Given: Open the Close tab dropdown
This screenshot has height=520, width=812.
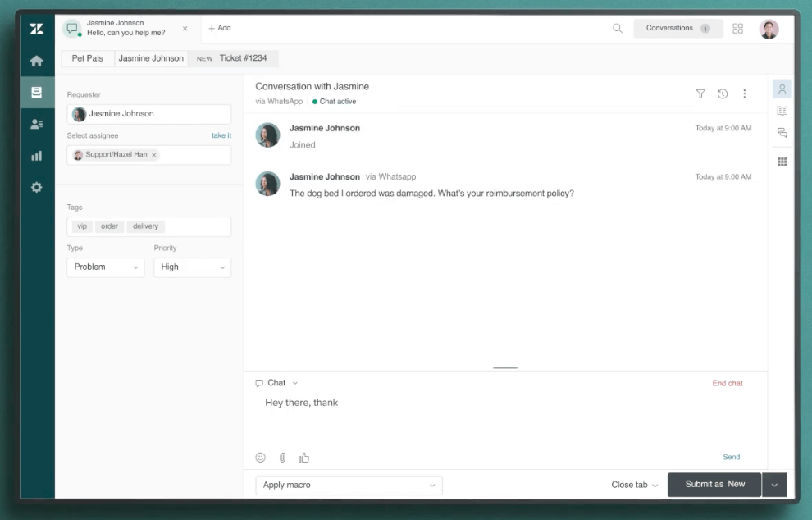Looking at the screenshot, I should (634, 485).
